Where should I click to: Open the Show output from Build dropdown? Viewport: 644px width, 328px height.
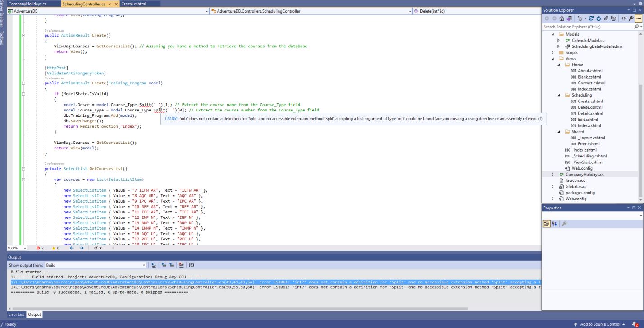tap(145, 265)
